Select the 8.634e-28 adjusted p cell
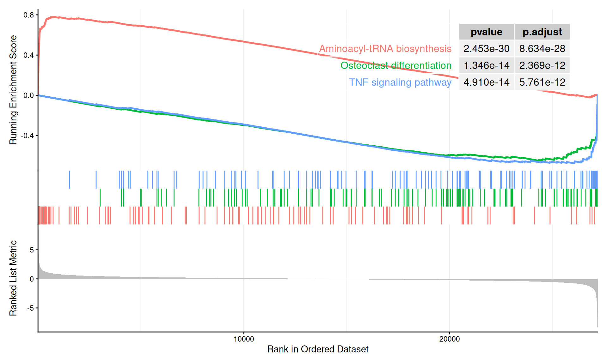This screenshot has width=607, height=364. [x=542, y=49]
